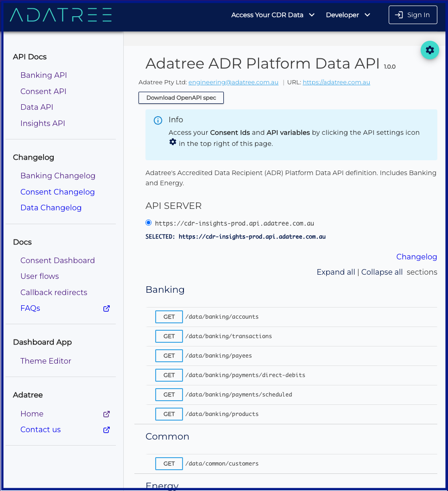448x491 pixels.
Task: Expand GET /data/common/customers endpoint
Action: (292, 464)
